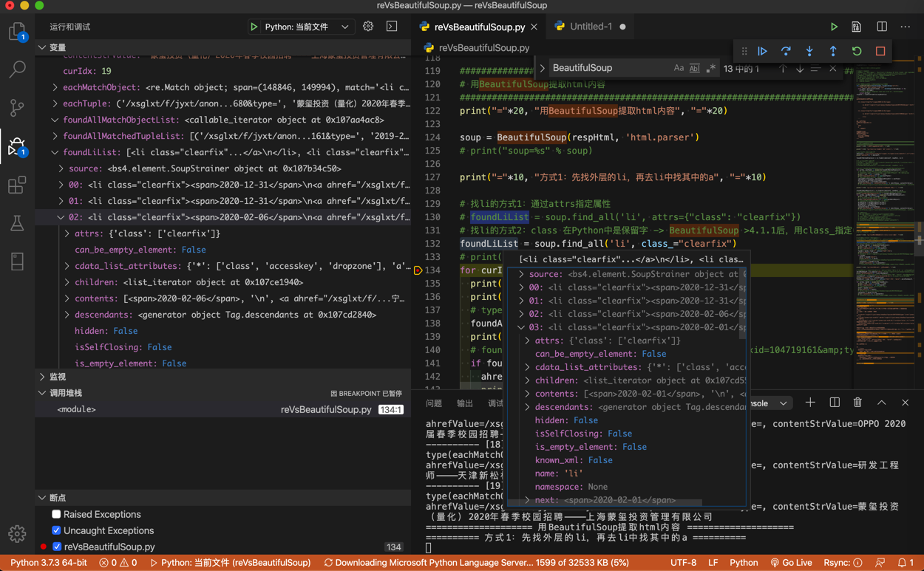This screenshot has width=924, height=571.
Task: Enable Raised Exceptions breakpoint checkbox
Action: pyautogui.click(x=56, y=514)
